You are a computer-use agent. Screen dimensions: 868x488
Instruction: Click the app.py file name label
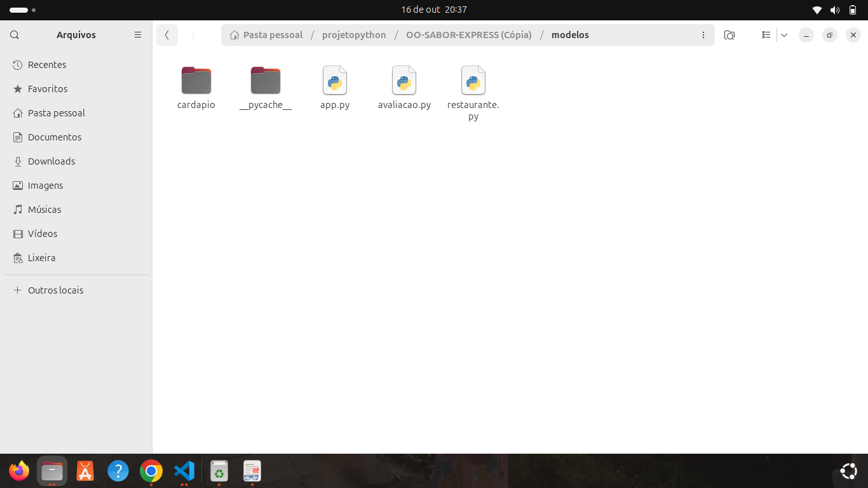(335, 105)
